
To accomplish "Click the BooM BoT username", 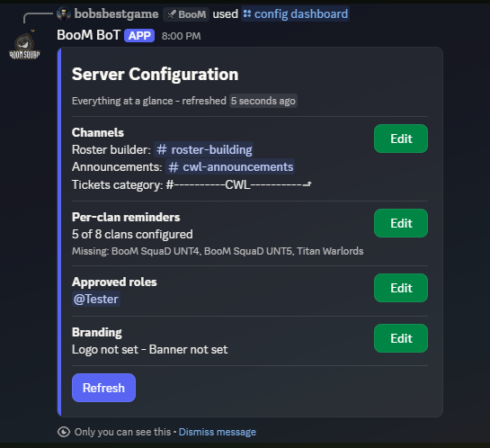I will [x=88, y=35].
